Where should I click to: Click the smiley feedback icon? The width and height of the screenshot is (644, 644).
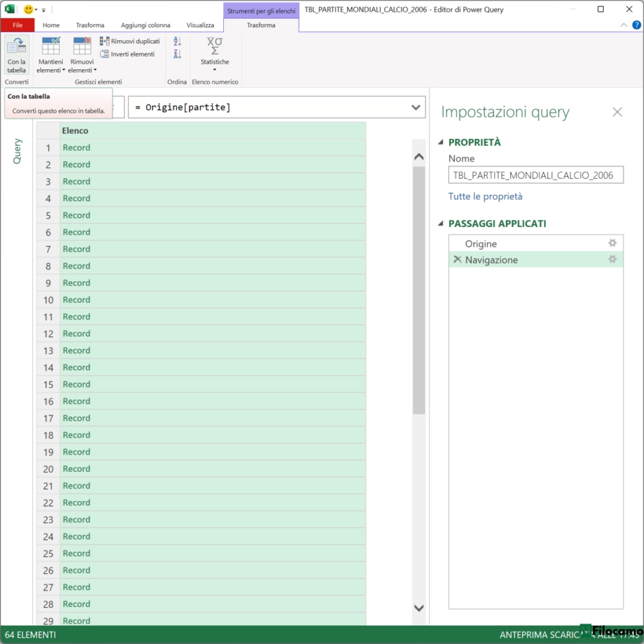[28, 9]
